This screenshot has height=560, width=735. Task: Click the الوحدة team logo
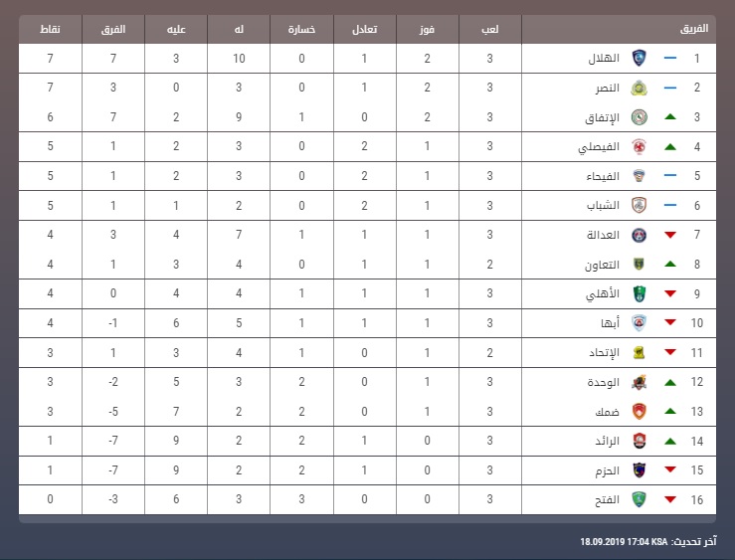pyautogui.click(x=639, y=382)
